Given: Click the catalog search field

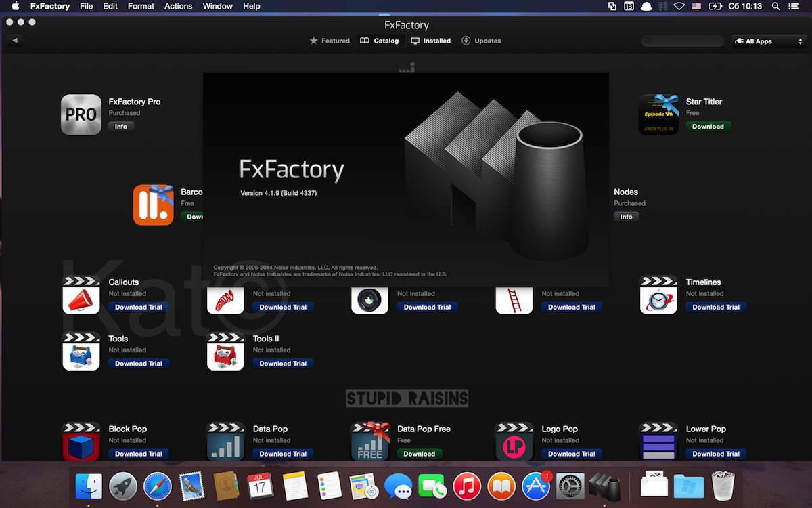Looking at the screenshot, I should click(x=683, y=41).
